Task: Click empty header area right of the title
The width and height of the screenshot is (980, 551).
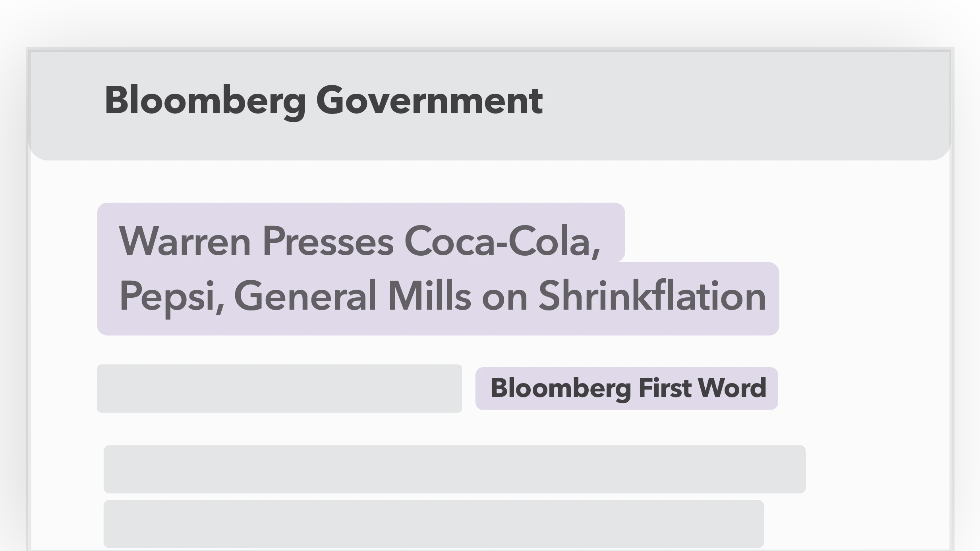Action: pos(735,103)
